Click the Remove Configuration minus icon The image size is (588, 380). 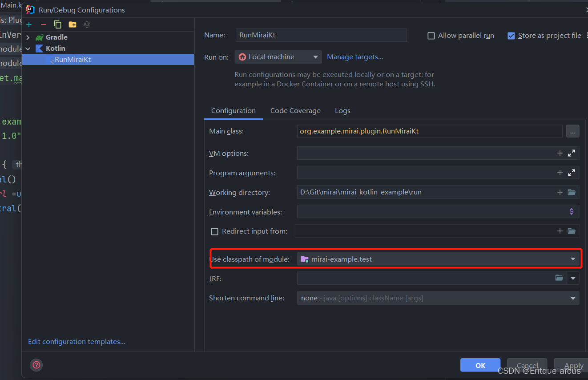(43, 24)
